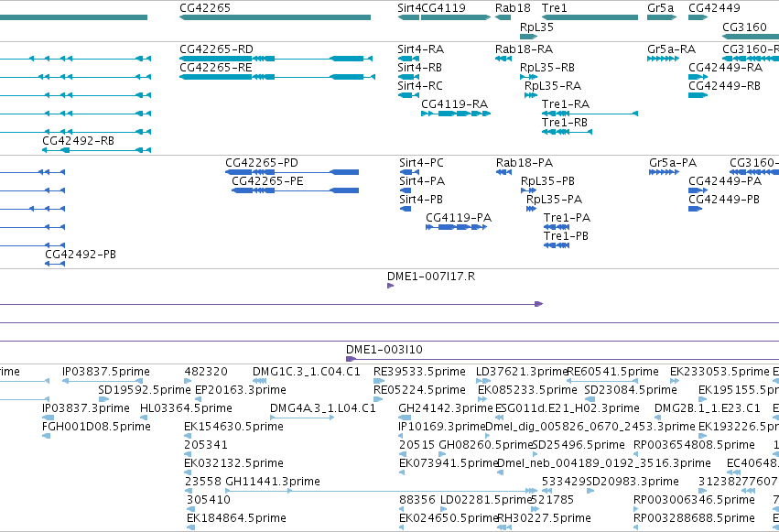The image size is (779, 532).
Task: Select the CG42265 gene feature bar
Action: click(x=275, y=17)
